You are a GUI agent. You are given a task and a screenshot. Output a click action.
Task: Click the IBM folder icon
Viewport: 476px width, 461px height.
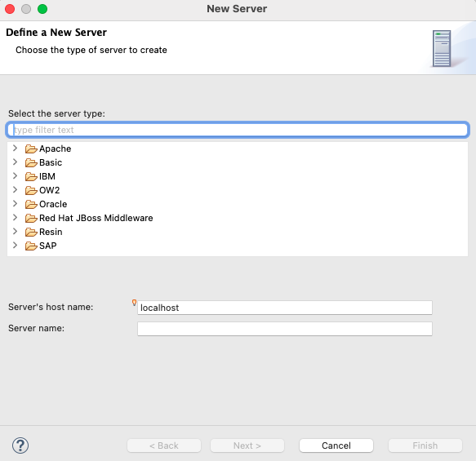pyautogui.click(x=31, y=176)
